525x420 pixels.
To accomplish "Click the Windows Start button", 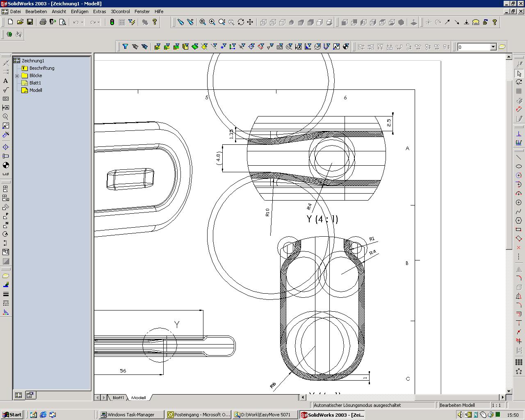I will (12, 415).
